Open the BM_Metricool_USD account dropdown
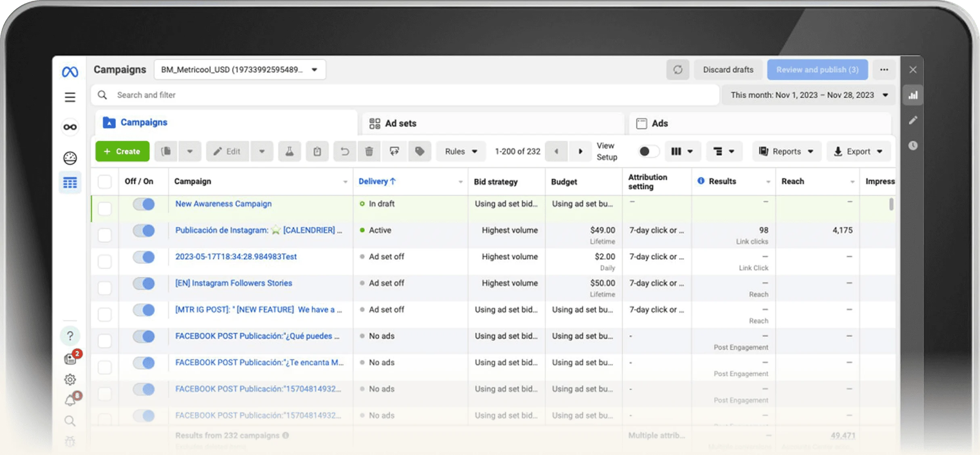The width and height of the screenshot is (980, 455). pyautogui.click(x=240, y=70)
